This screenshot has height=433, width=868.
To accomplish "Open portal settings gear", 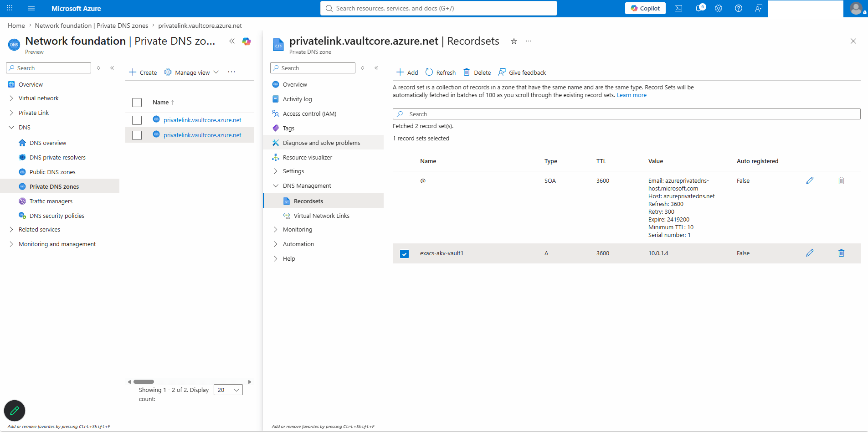I will point(719,8).
